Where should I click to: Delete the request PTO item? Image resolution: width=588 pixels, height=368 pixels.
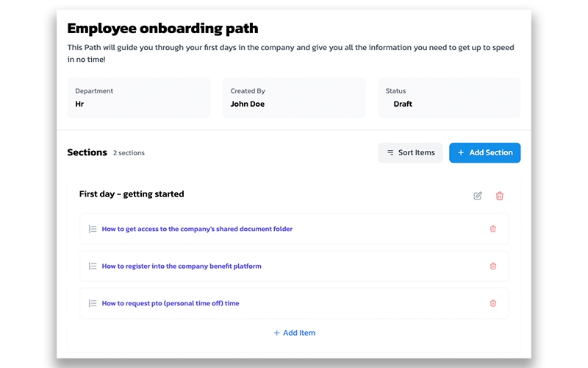[492, 303]
